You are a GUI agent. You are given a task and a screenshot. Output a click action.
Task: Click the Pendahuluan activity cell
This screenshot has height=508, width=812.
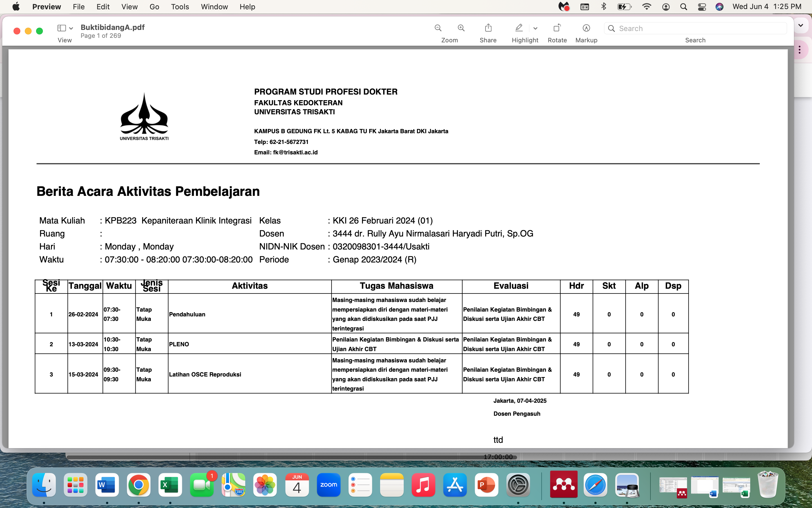pos(250,314)
